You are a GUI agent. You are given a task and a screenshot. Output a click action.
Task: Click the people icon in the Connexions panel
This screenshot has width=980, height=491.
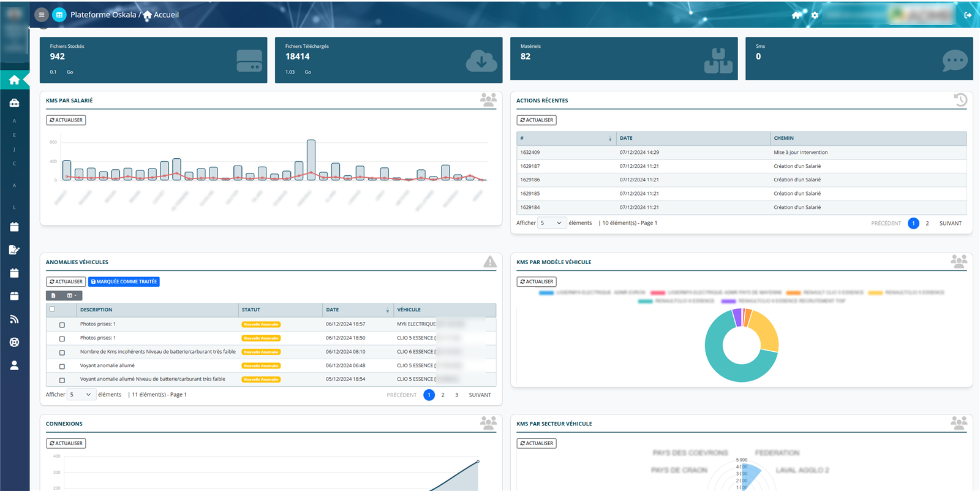488,422
